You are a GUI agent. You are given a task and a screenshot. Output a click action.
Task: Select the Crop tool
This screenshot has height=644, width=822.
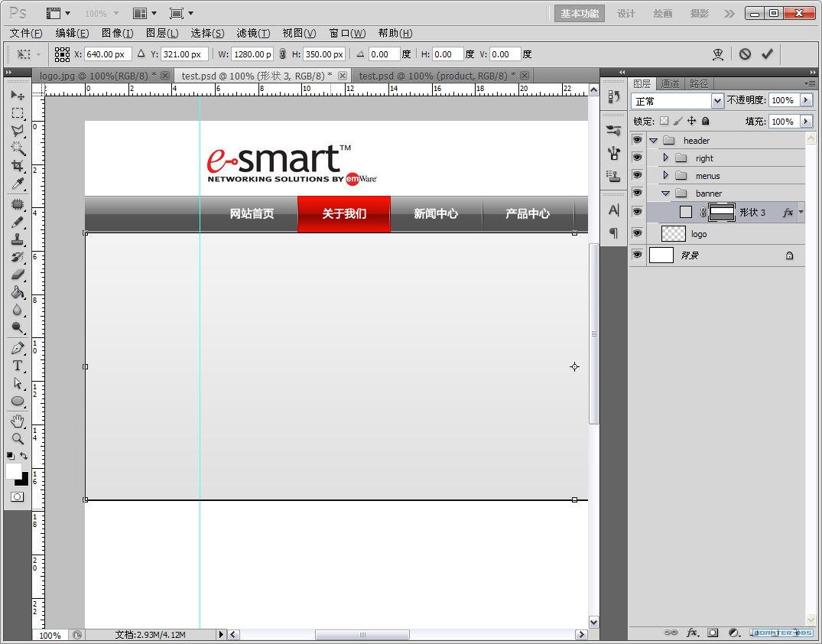18,166
